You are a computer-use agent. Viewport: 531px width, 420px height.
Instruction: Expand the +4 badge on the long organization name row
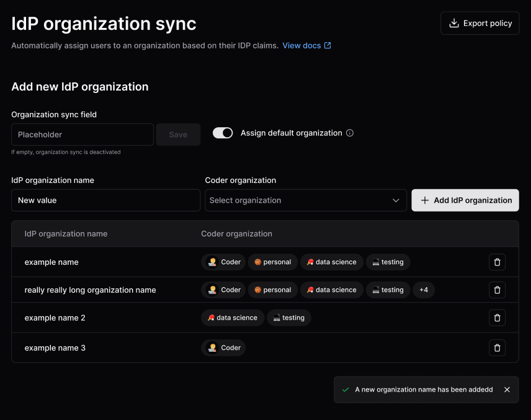tap(424, 290)
